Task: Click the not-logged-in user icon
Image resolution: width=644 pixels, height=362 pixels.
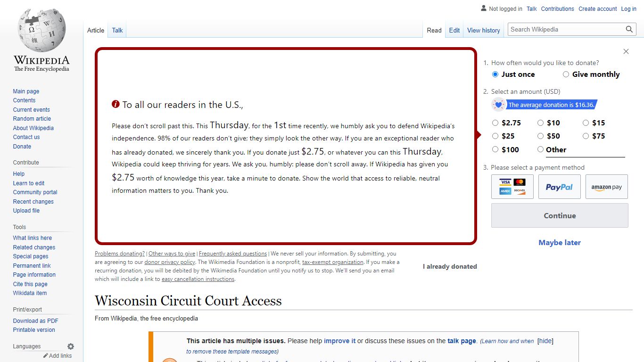Action: [x=484, y=8]
